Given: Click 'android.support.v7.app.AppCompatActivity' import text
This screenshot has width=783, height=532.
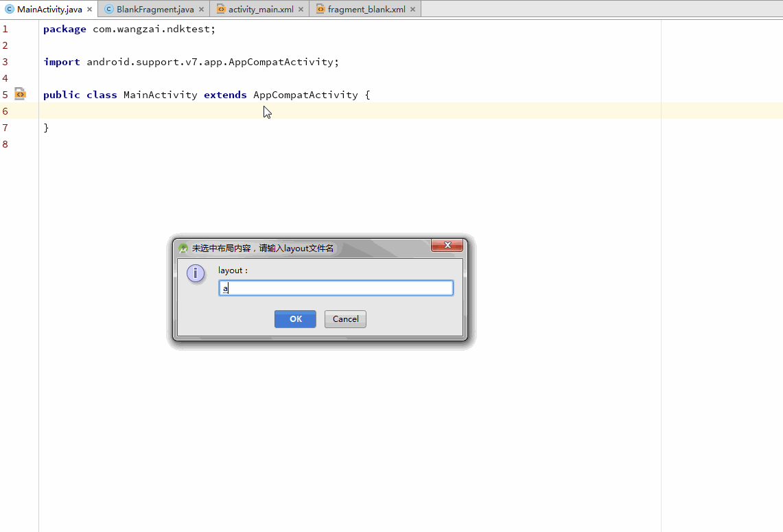Looking at the screenshot, I should 210,62.
